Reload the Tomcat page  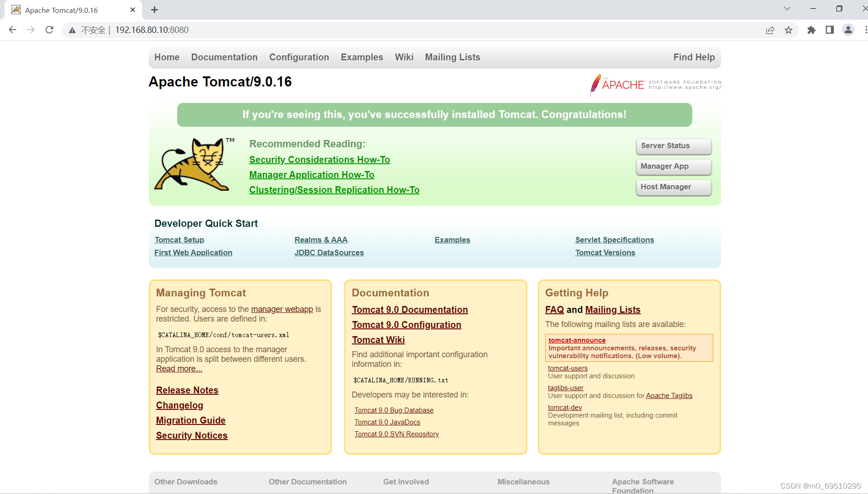49,30
